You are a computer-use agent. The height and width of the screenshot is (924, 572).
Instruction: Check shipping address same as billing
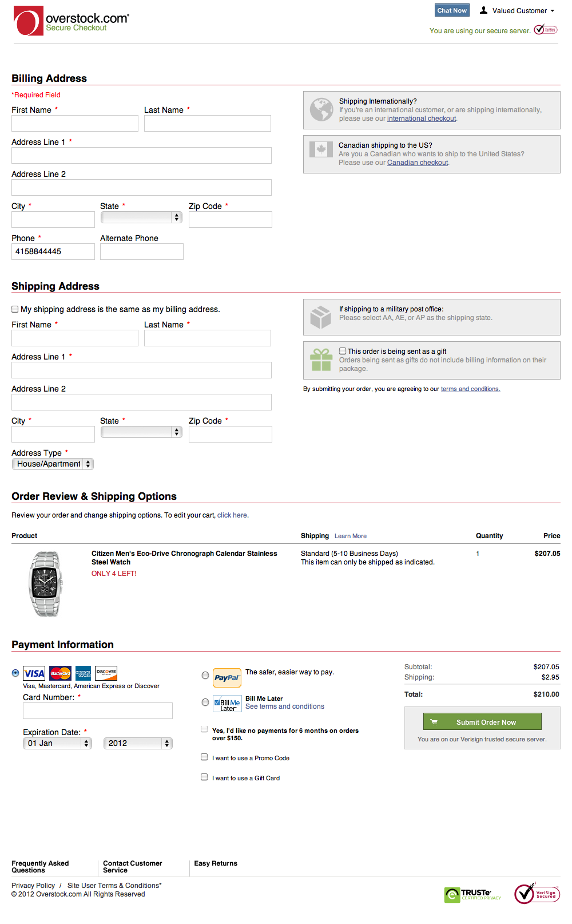(14, 309)
